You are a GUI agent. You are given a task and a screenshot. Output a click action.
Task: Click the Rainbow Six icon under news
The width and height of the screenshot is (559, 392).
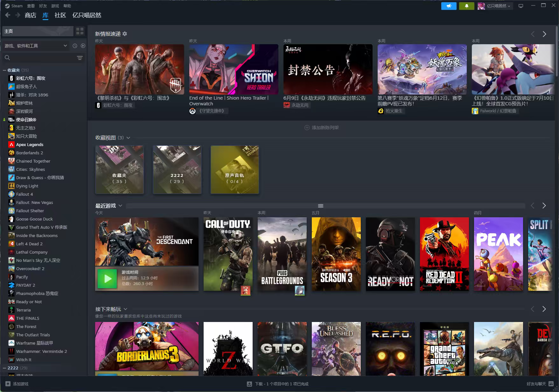pos(98,105)
